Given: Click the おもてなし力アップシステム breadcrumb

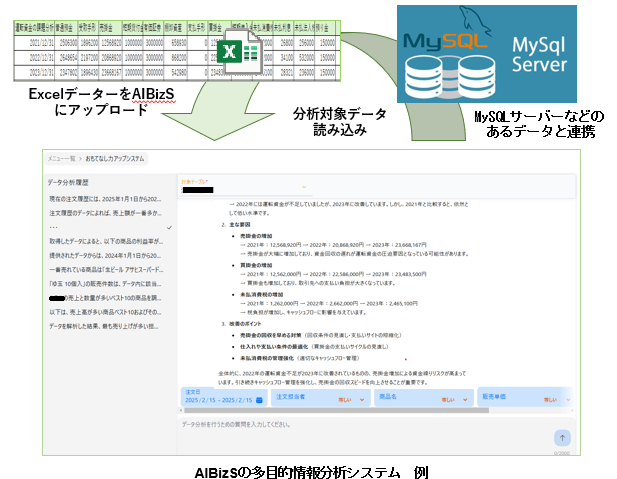Looking at the screenshot, I should pyautogui.click(x=115, y=159).
